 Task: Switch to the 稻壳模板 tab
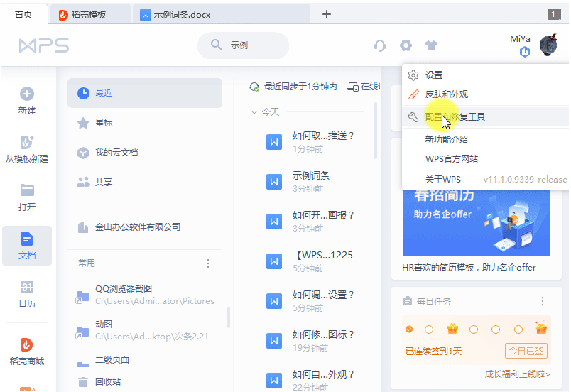[x=89, y=15]
